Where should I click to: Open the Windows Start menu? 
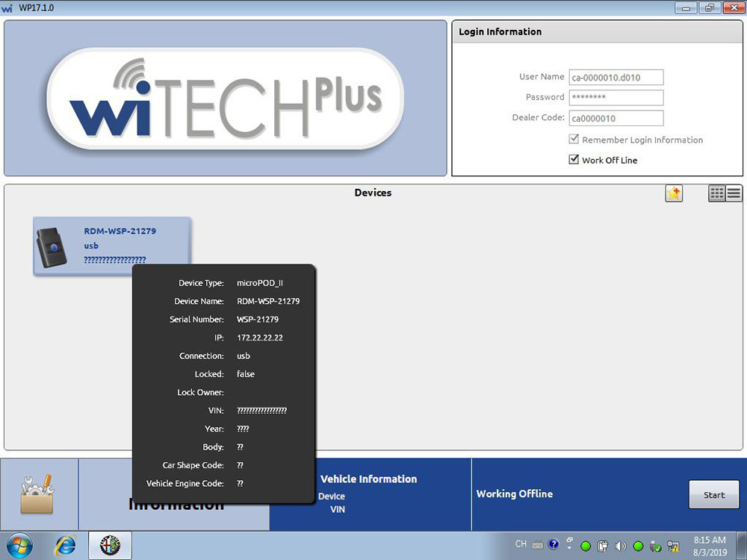(x=20, y=546)
